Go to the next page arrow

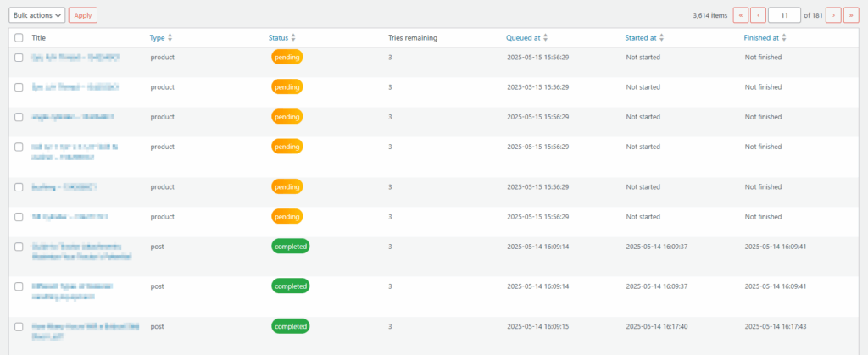833,15
